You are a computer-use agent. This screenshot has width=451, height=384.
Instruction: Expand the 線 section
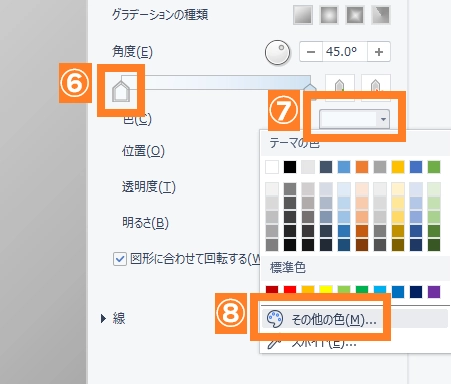pyautogui.click(x=104, y=319)
